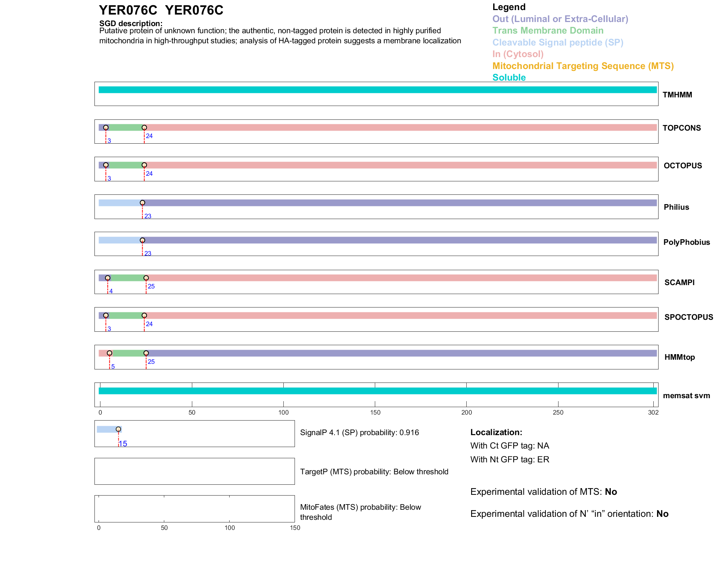The height and width of the screenshot is (587, 728).
Task: Click the Mitochondrial Targeting Sequence legend entry
Action: click(x=583, y=66)
